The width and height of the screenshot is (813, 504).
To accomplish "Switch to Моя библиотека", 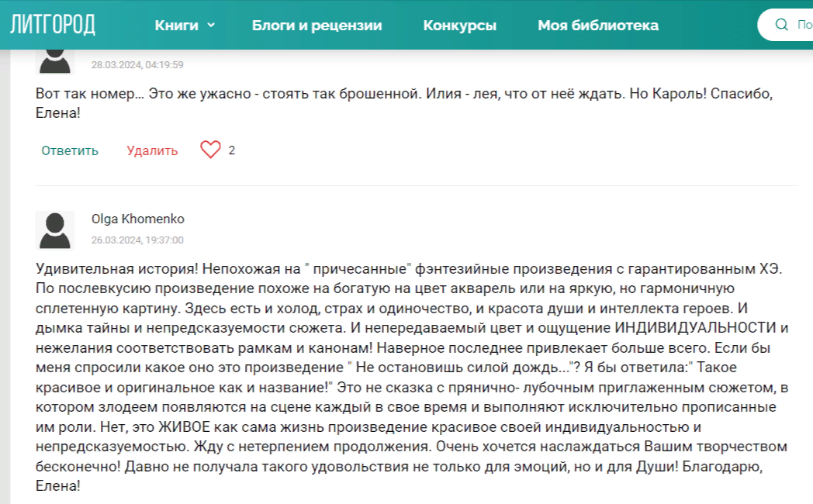I will [597, 26].
